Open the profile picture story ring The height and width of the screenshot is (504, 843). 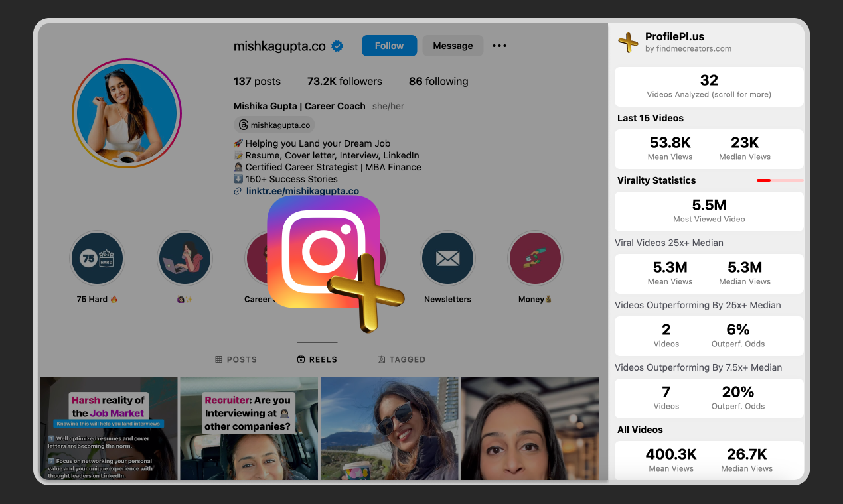126,113
